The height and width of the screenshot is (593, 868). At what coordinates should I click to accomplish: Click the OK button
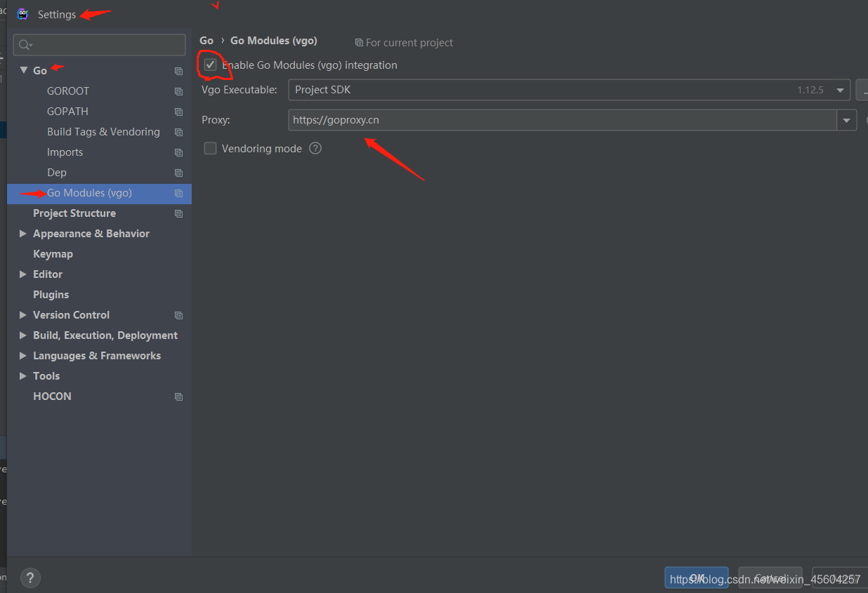(x=697, y=578)
